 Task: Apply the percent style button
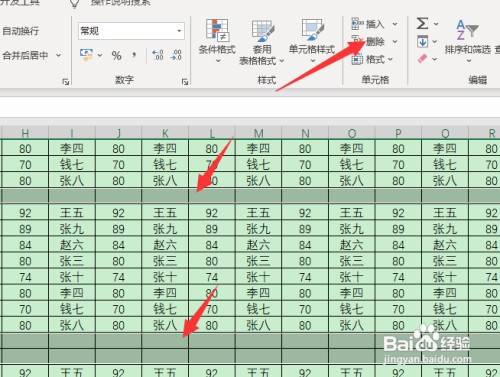pos(116,55)
